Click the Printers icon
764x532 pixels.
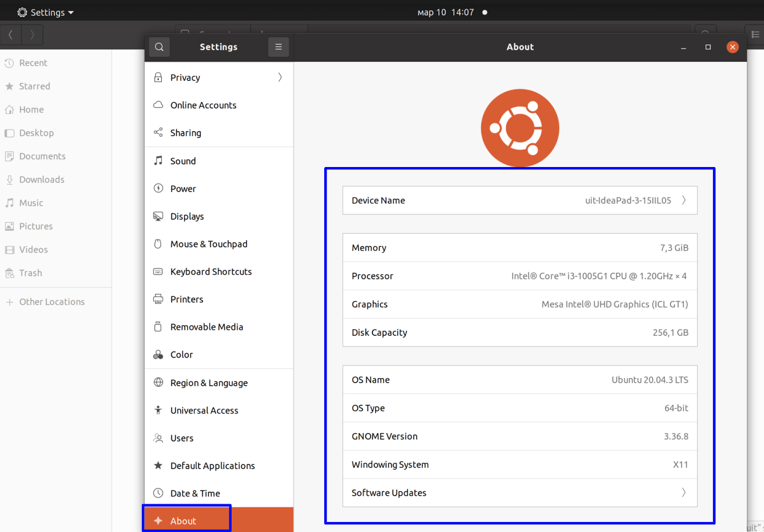pyautogui.click(x=158, y=299)
